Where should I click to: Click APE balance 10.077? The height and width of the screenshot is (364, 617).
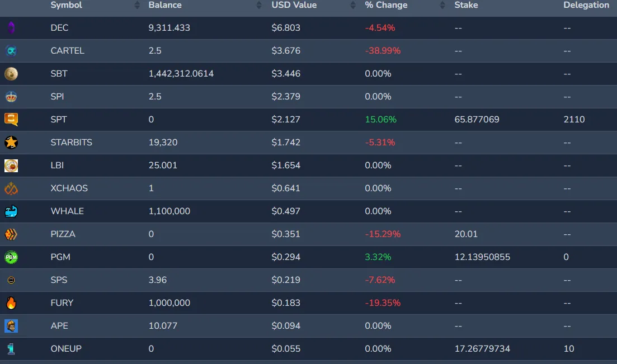163,326
